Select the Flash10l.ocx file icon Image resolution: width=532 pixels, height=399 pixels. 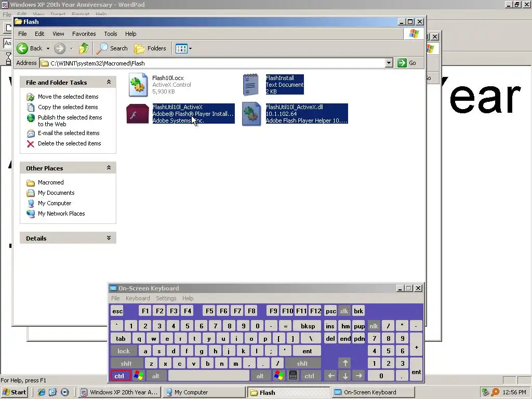tap(138, 85)
